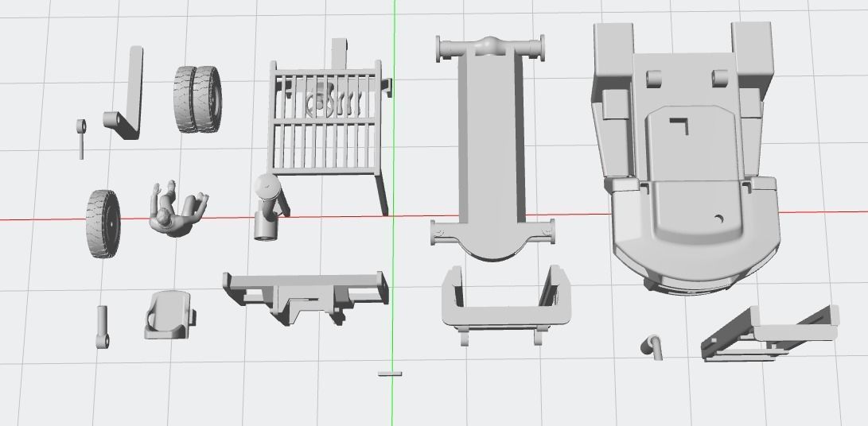Select the angled tray frame part

(769, 334)
